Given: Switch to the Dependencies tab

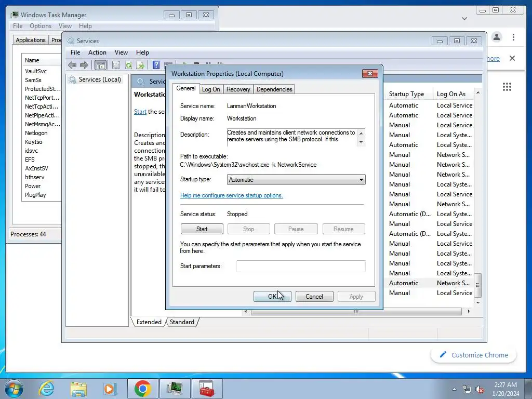Looking at the screenshot, I should (274, 89).
